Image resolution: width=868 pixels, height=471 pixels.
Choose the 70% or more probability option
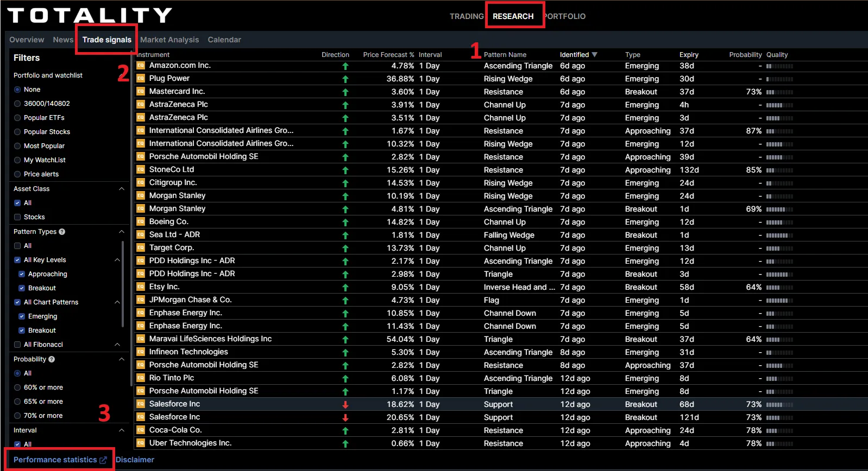tap(17, 416)
